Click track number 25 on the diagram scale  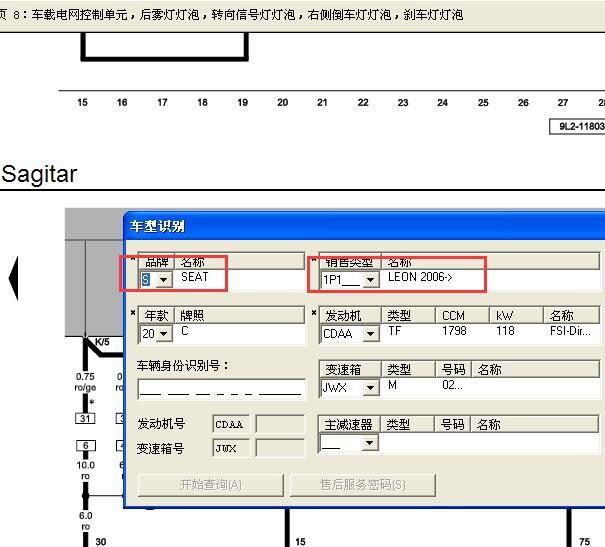pos(483,102)
